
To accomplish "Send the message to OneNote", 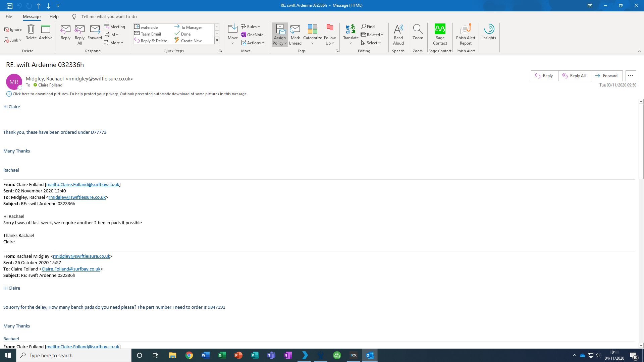I will 252,35.
